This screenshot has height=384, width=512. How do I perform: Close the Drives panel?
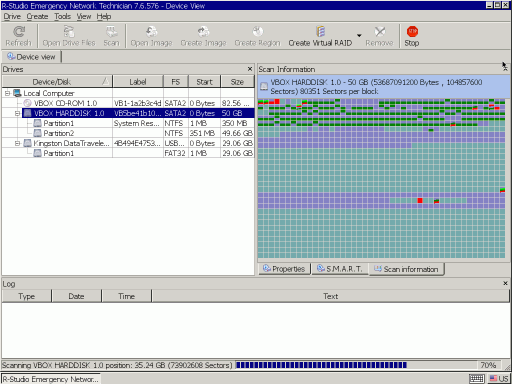(x=250, y=69)
